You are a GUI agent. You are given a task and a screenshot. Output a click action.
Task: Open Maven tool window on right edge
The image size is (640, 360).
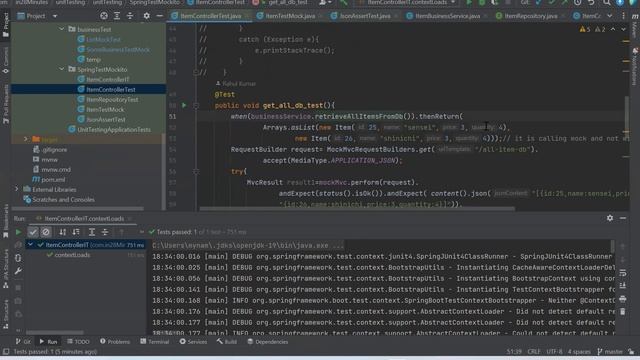click(x=635, y=24)
